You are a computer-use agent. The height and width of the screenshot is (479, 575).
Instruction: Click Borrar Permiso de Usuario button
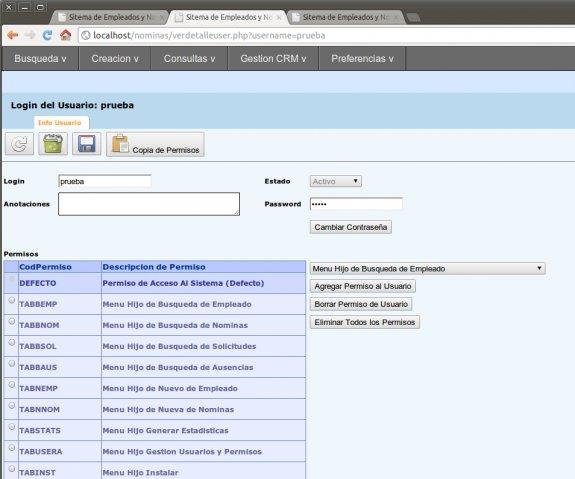[x=361, y=304]
